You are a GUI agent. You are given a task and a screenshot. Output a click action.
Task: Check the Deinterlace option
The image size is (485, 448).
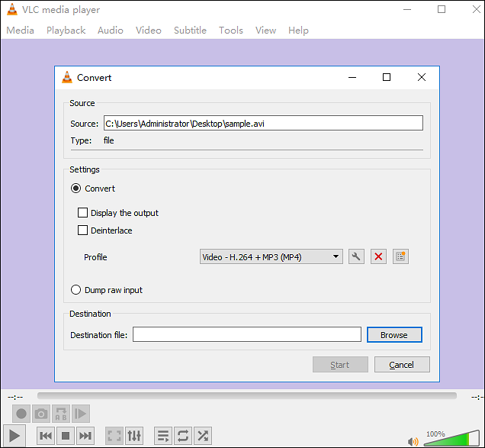point(83,230)
